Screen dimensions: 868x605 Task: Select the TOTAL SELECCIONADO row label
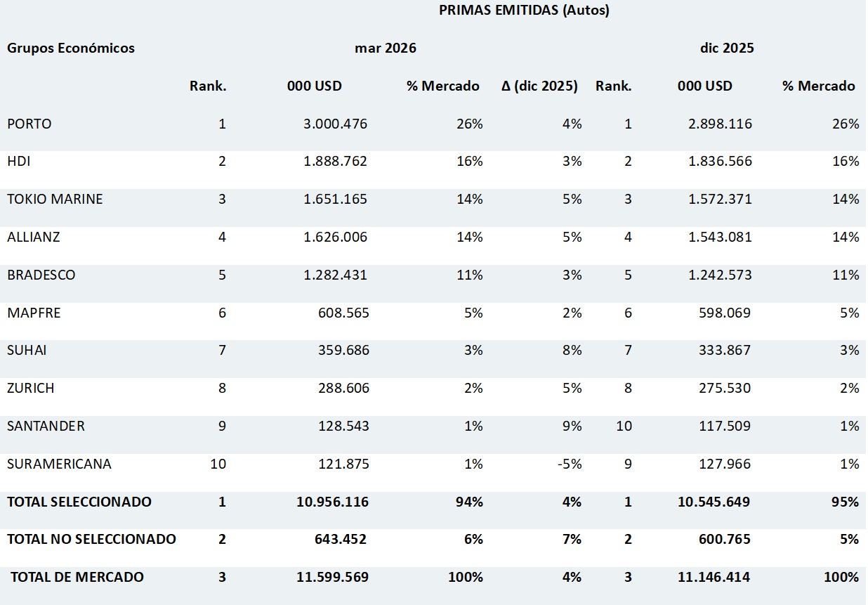[79, 502]
